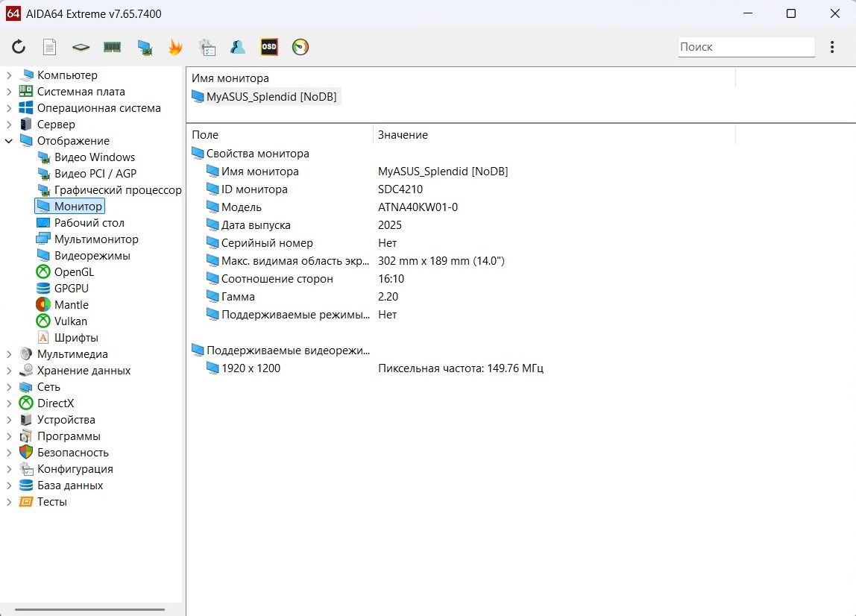Launch the system stability test flame icon
Viewport: 856px width, 616px height.
(175, 47)
